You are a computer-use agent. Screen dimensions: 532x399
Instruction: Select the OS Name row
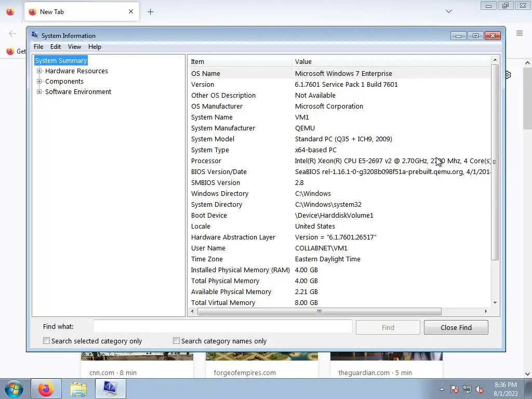tap(339, 73)
